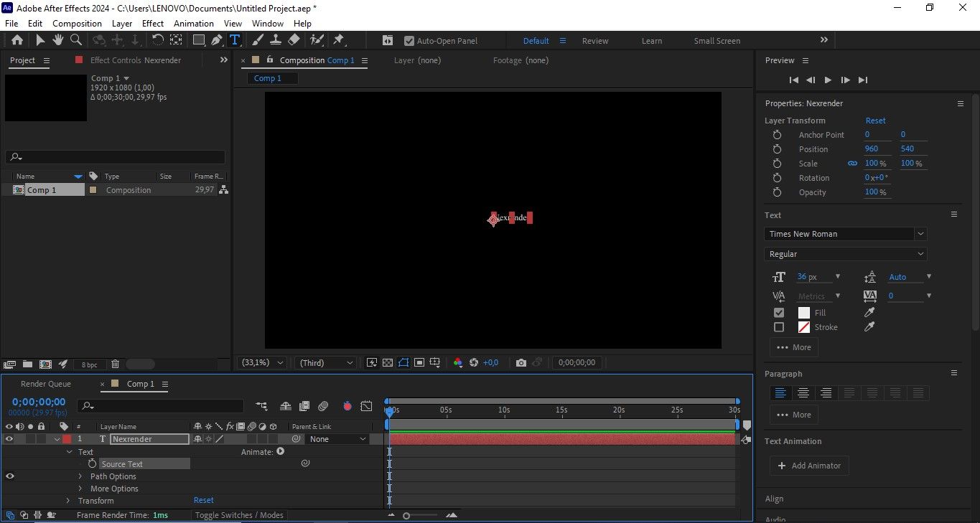Delete selected project item with trash icon
The height and width of the screenshot is (523, 980).
point(115,364)
